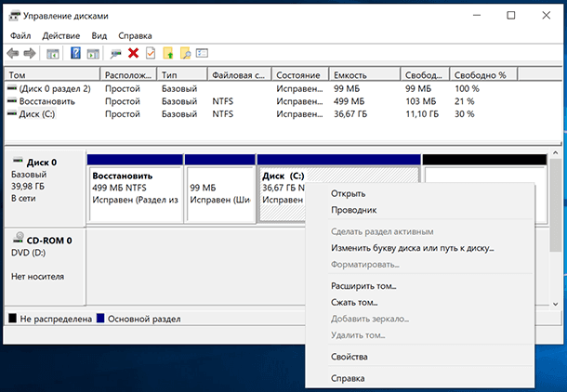Choose Открыть in the context menu
Image resolution: width=567 pixels, height=392 pixels.
click(348, 194)
